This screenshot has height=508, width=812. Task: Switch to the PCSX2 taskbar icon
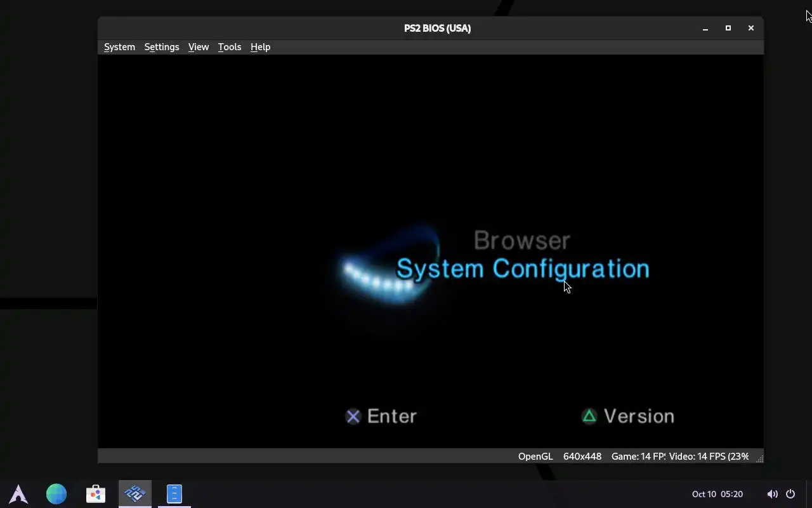tap(135, 493)
